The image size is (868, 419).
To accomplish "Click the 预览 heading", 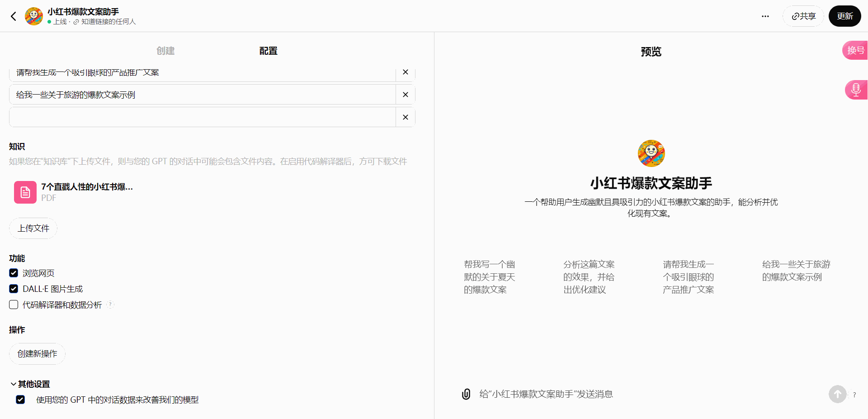I will pos(651,52).
